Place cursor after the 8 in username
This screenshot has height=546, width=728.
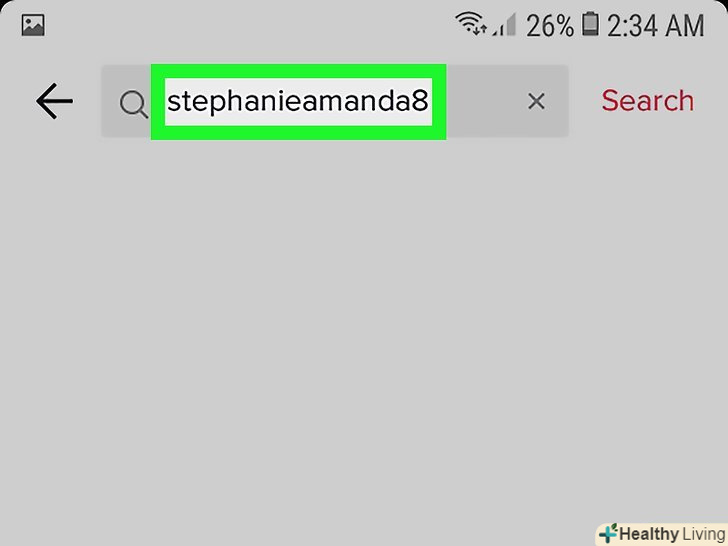point(429,101)
